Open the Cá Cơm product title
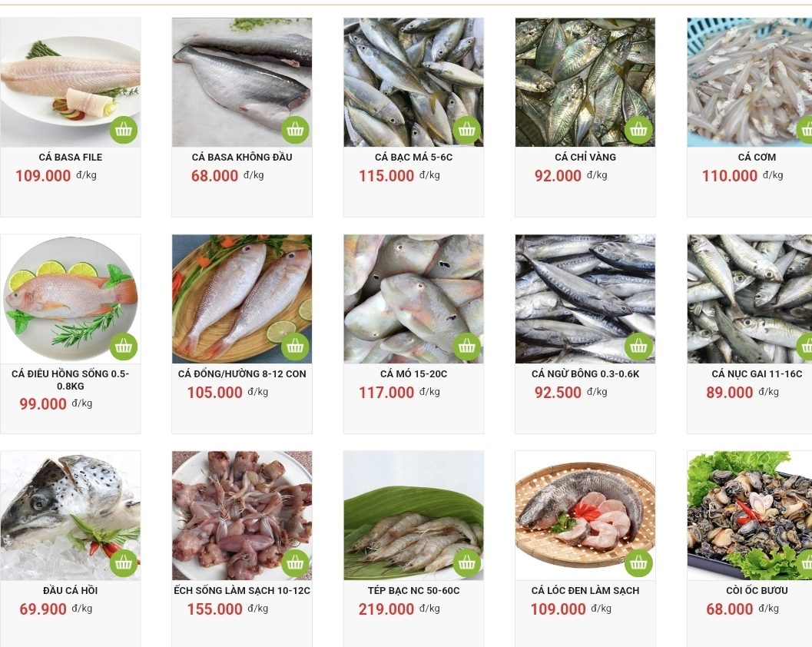The image size is (812, 647). [x=757, y=157]
